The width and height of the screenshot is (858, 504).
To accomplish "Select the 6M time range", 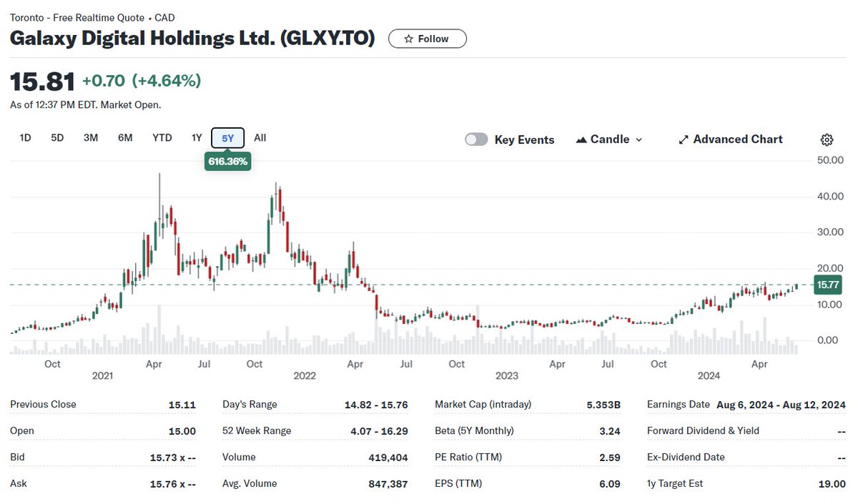I will click(125, 137).
